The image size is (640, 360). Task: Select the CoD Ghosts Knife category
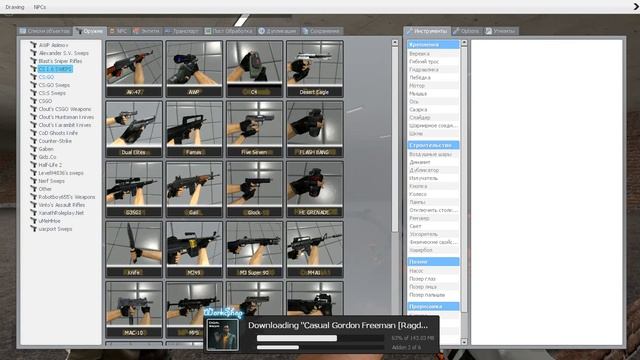58,133
